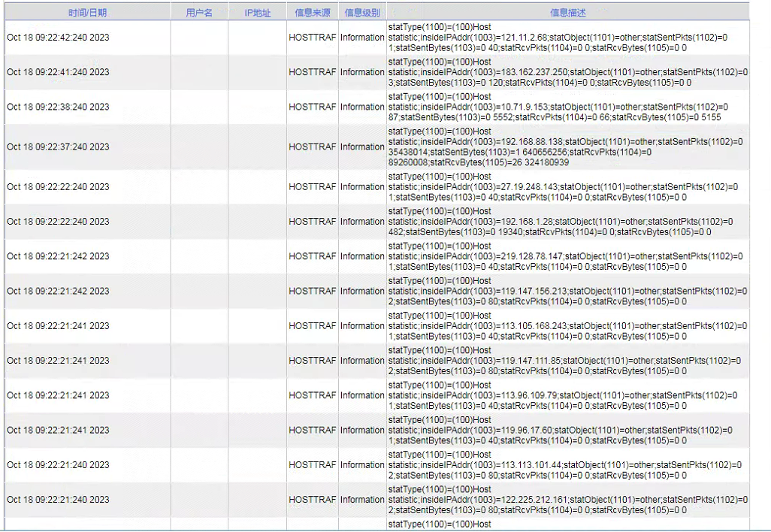Click the 用户名 column header
771x532 pixels.
tap(199, 13)
